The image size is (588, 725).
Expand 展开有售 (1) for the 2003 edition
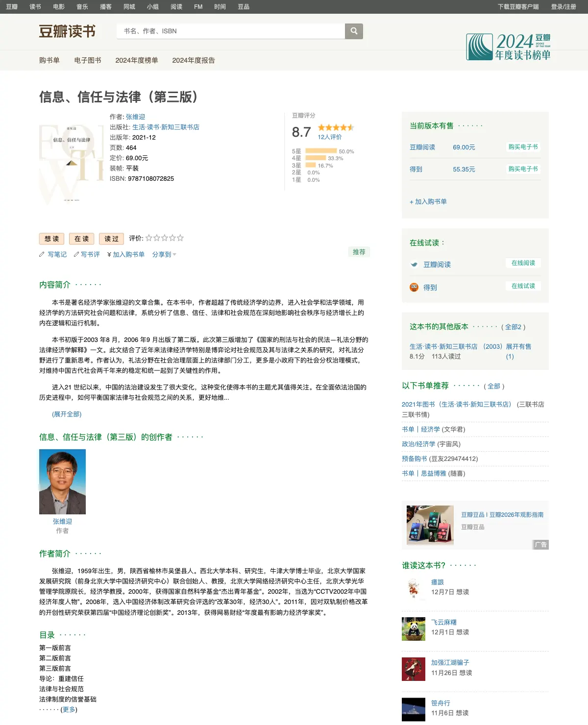pos(518,351)
